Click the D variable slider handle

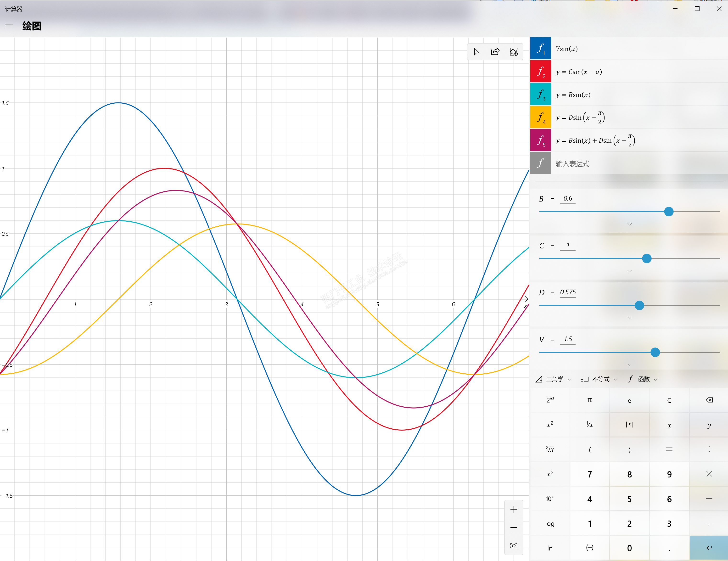pos(639,305)
